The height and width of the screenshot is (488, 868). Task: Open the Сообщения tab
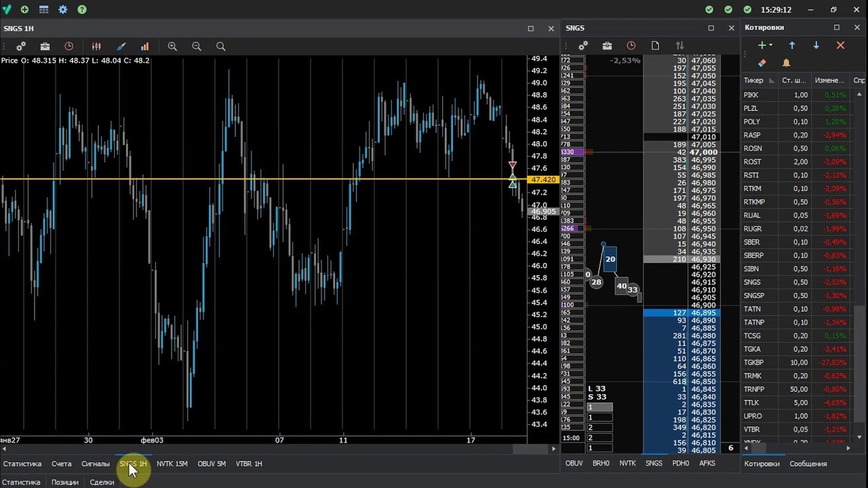808,464
